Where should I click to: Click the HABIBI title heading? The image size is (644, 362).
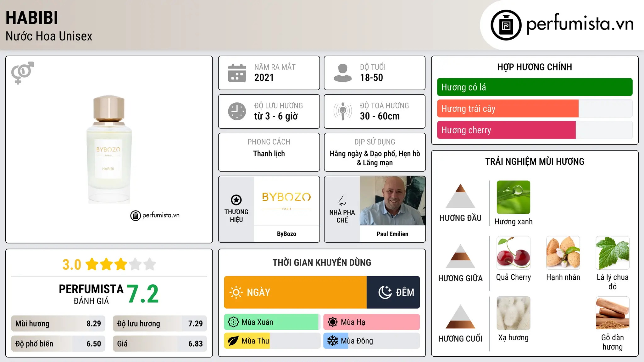[x=32, y=18]
